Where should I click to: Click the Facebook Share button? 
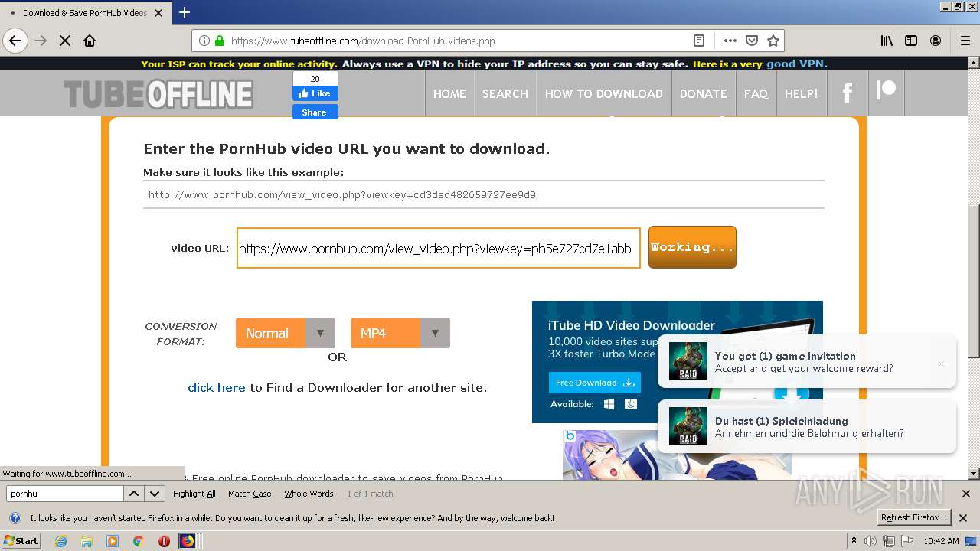click(315, 112)
